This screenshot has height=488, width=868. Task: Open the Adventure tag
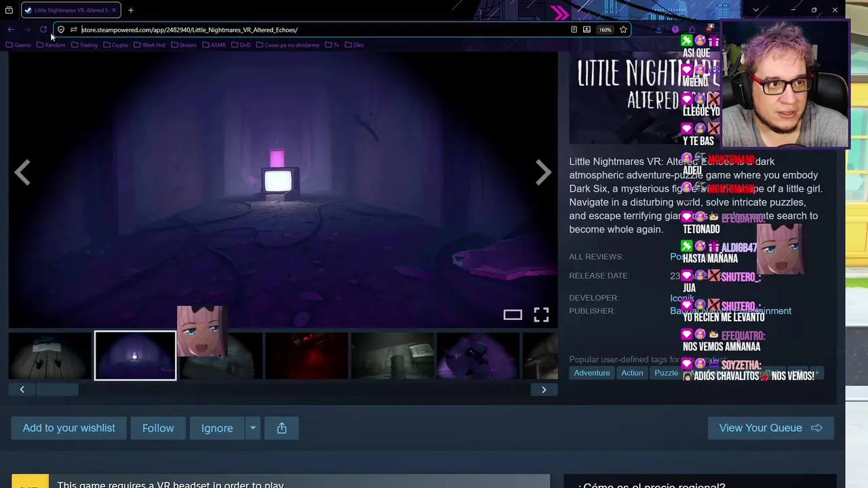(x=592, y=373)
